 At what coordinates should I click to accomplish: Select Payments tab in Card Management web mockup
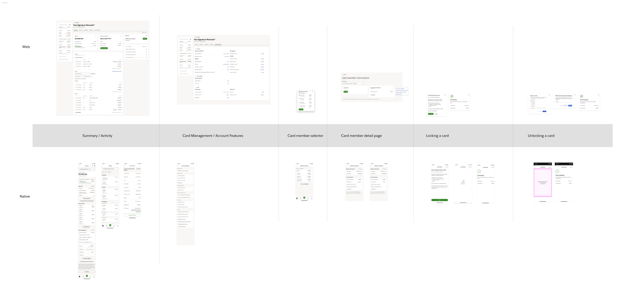coord(201,44)
